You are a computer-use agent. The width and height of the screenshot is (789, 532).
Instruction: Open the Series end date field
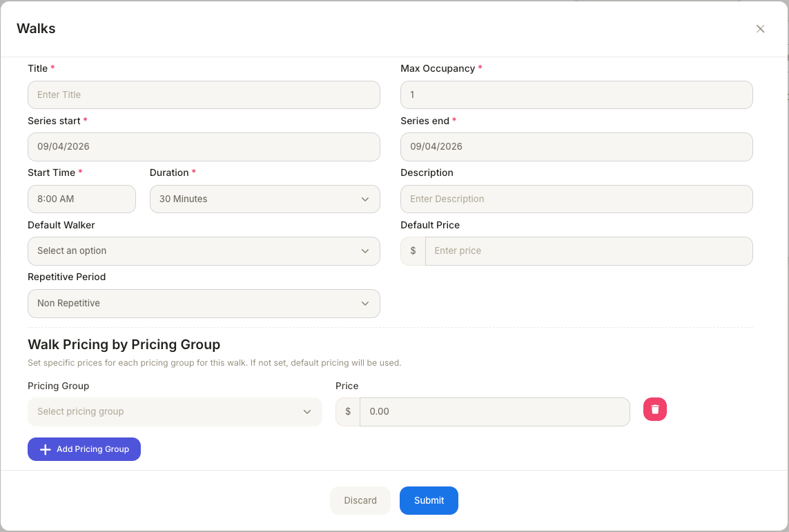(576, 147)
